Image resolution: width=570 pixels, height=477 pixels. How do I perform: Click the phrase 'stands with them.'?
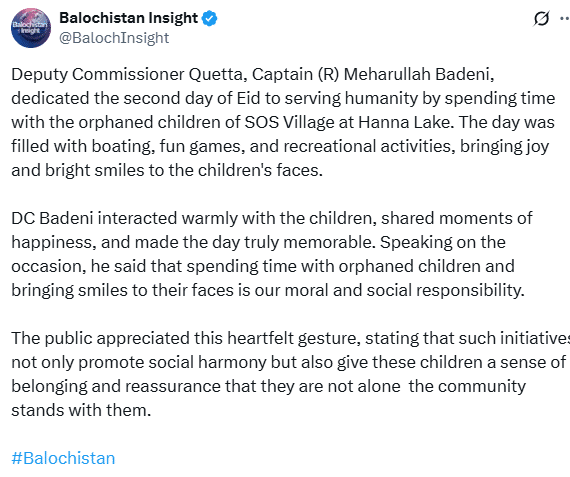click(x=81, y=410)
